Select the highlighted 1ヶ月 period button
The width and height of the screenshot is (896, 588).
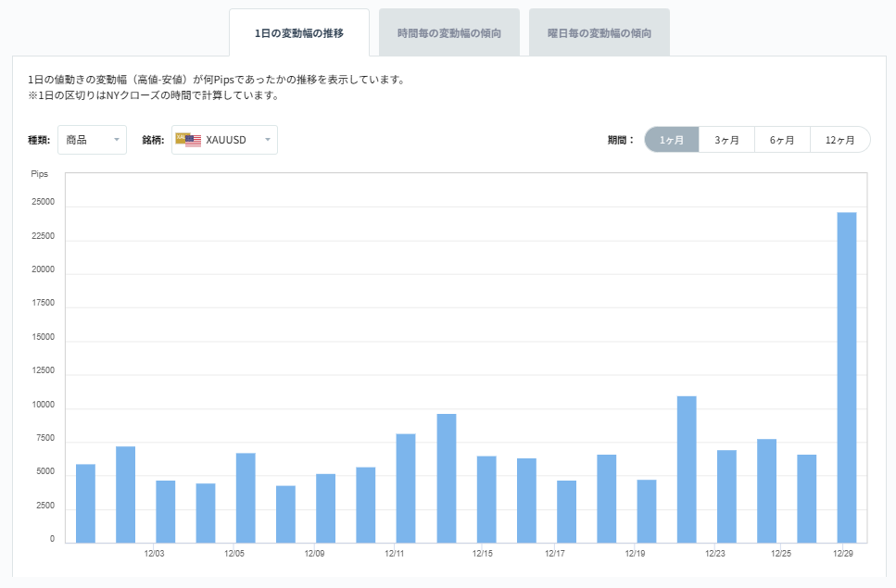(671, 139)
